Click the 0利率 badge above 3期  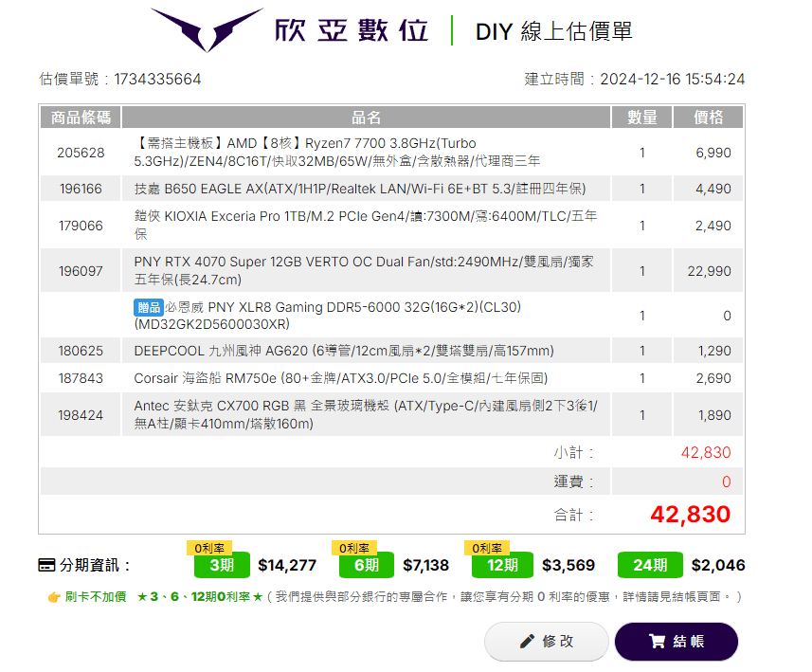point(209,548)
